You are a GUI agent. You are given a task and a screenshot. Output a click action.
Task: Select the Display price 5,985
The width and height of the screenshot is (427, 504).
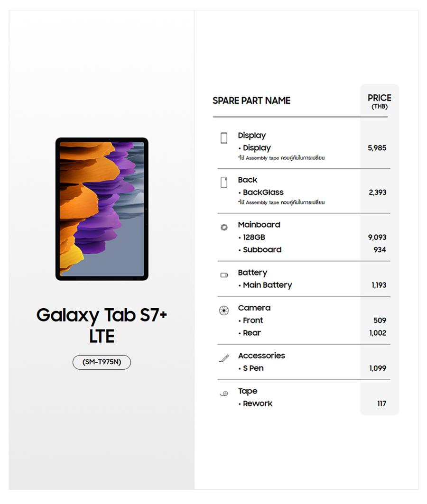377,148
